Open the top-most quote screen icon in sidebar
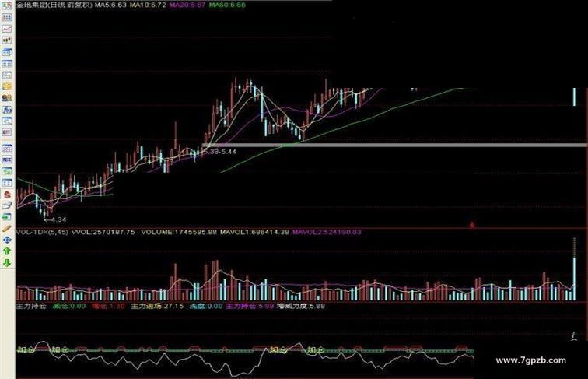Image resolution: width=588 pixels, height=379 pixels. click(x=7, y=5)
